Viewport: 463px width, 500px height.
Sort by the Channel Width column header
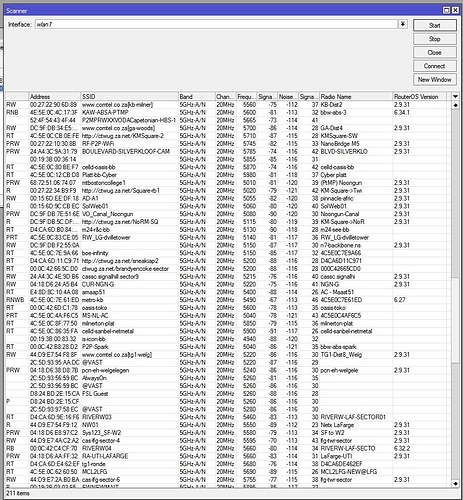coord(226,97)
